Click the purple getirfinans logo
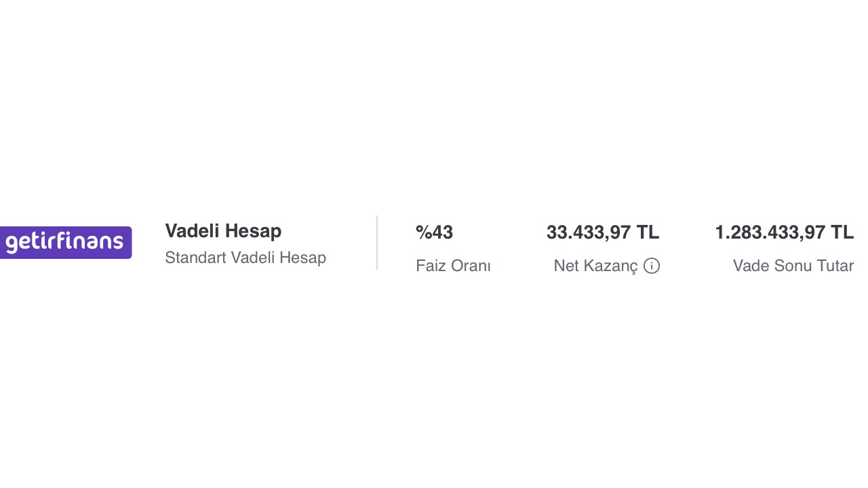The height and width of the screenshot is (488, 868). click(x=66, y=243)
